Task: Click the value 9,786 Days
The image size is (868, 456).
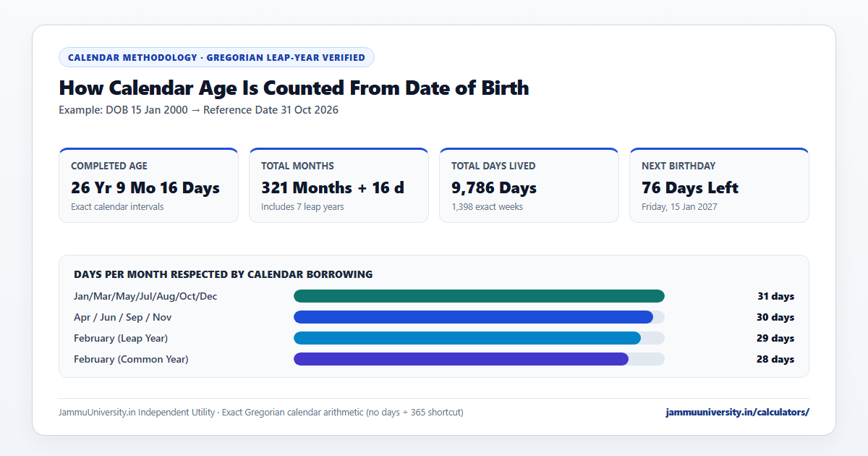Action: (x=494, y=188)
